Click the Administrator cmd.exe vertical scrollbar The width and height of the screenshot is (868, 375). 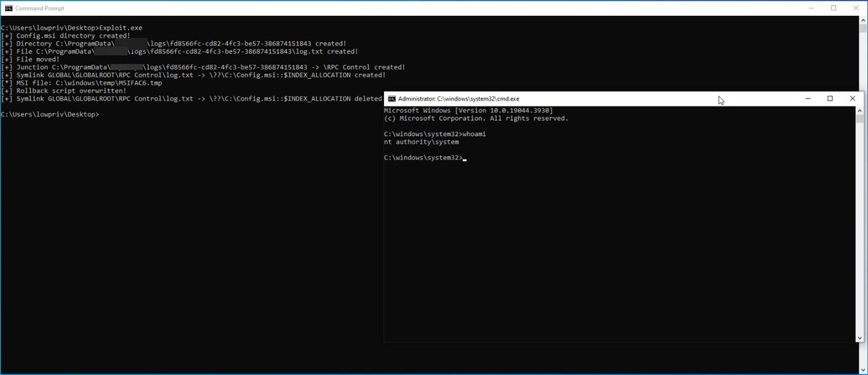point(860,224)
